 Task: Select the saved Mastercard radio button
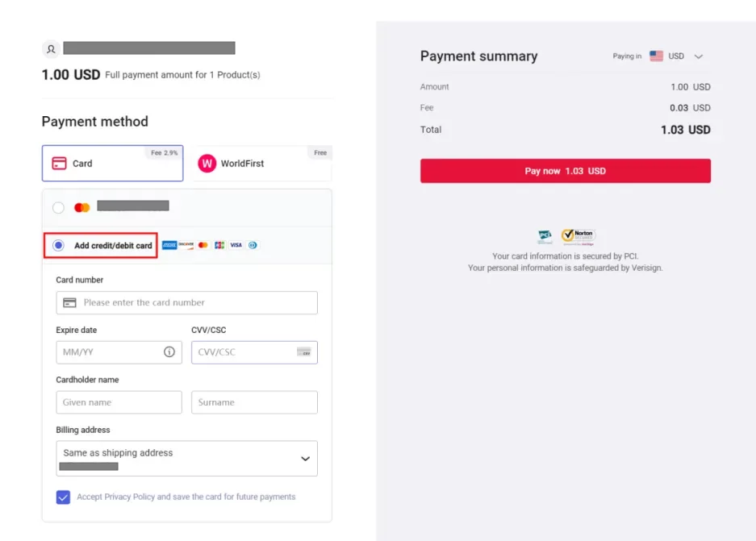coord(58,208)
